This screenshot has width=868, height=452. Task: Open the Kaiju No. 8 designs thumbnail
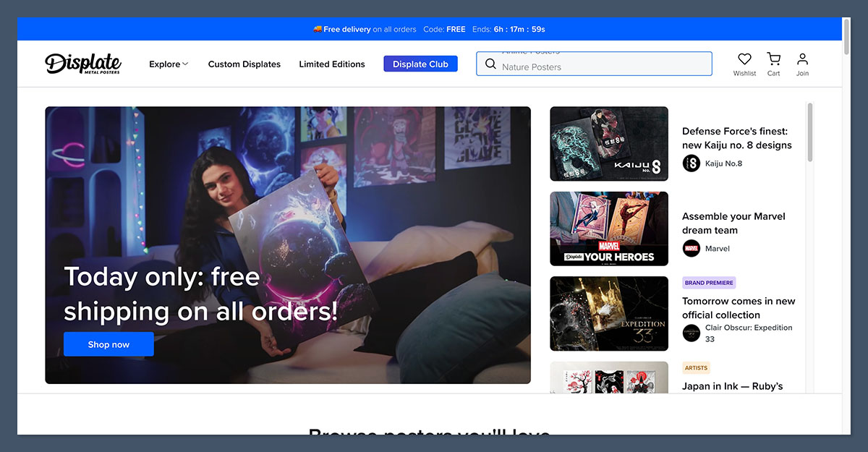[x=608, y=143]
